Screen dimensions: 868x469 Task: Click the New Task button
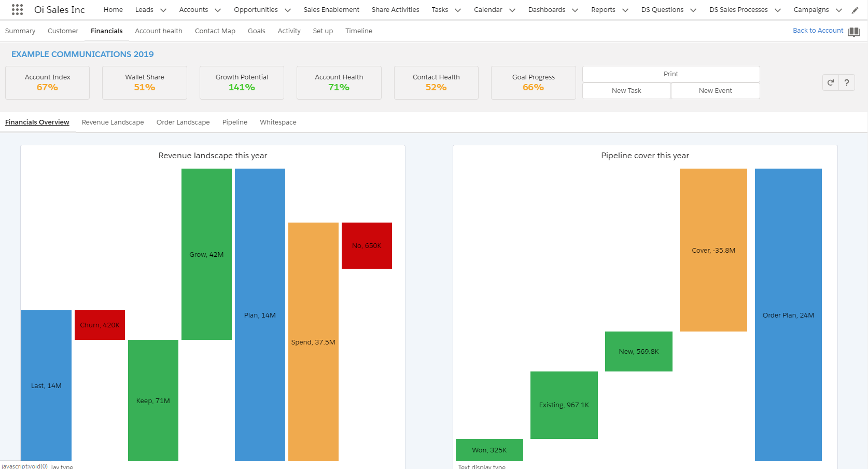626,91
